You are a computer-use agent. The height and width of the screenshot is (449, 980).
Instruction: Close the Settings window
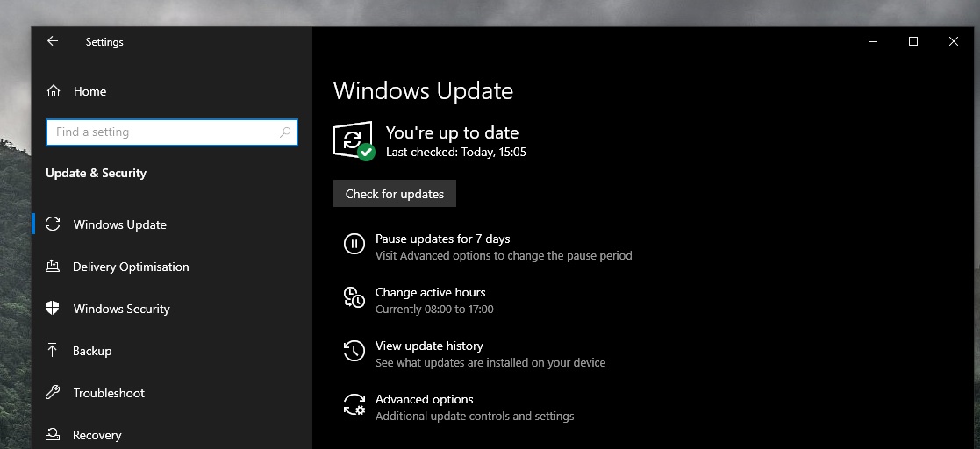(953, 41)
